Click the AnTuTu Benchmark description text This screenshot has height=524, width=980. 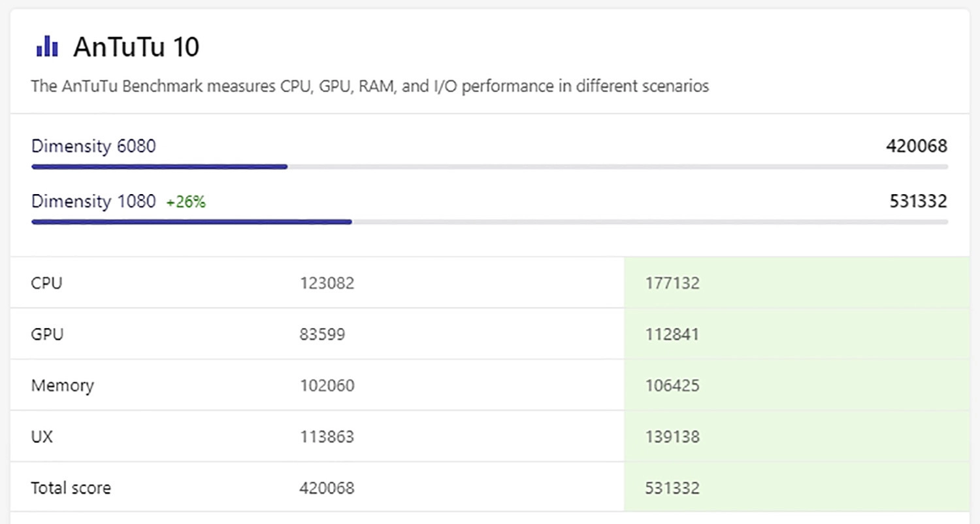pos(370,86)
